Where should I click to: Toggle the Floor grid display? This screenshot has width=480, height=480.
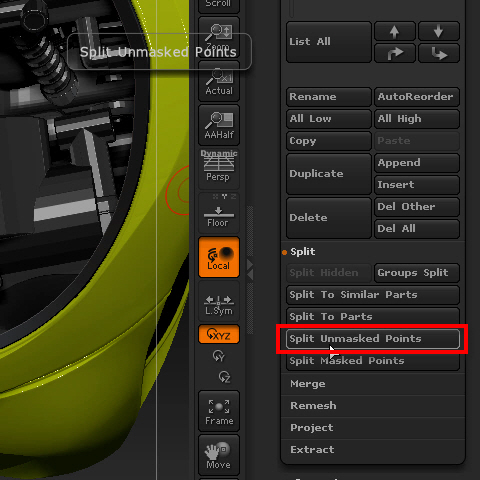tap(219, 213)
